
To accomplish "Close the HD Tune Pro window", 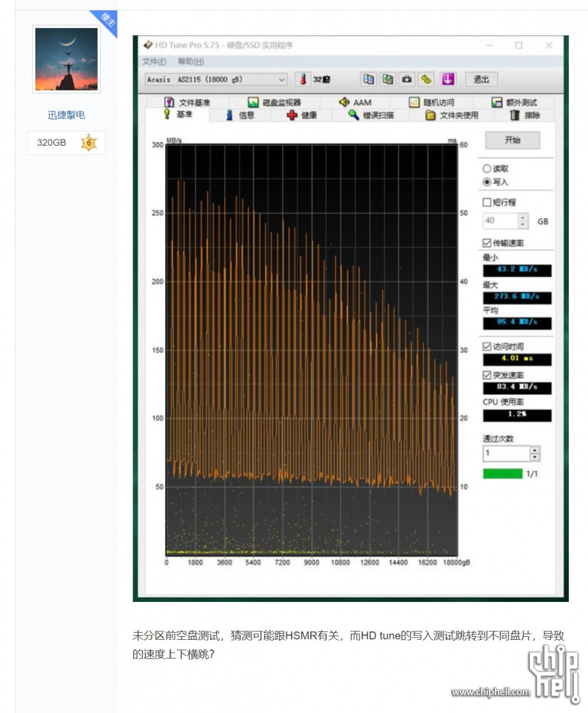I will click(549, 45).
